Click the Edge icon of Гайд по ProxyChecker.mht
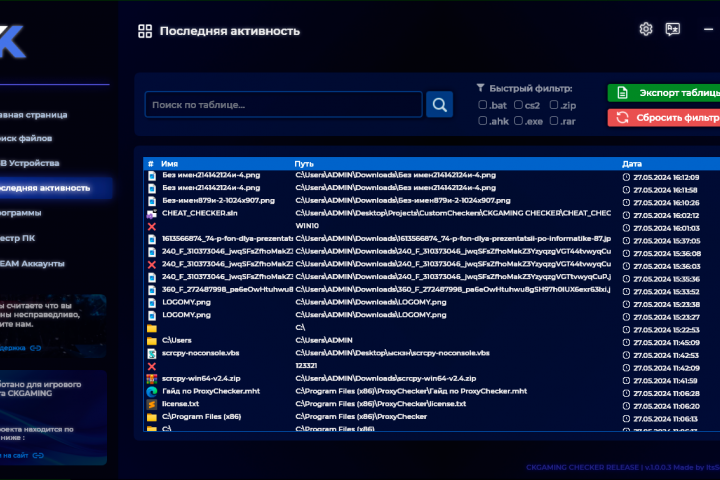Image resolution: width=720 pixels, height=480 pixels. tap(152, 392)
